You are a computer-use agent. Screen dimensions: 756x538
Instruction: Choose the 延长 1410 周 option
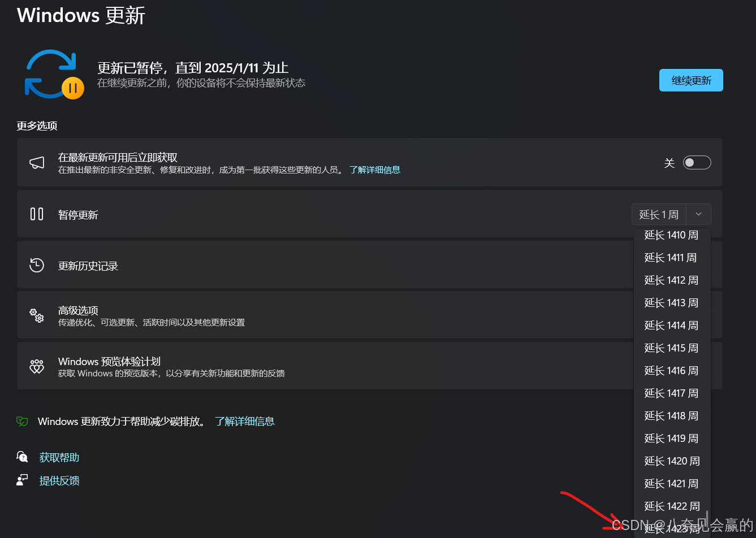coord(672,235)
